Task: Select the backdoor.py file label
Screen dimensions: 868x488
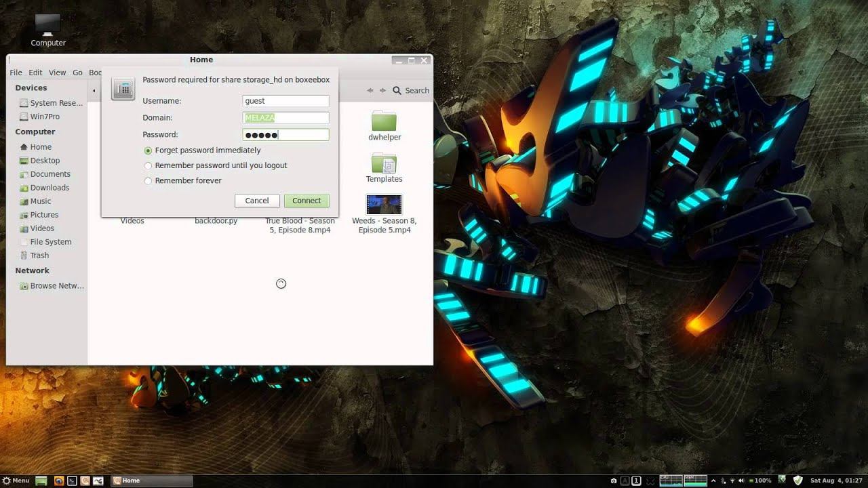Action: click(x=216, y=221)
